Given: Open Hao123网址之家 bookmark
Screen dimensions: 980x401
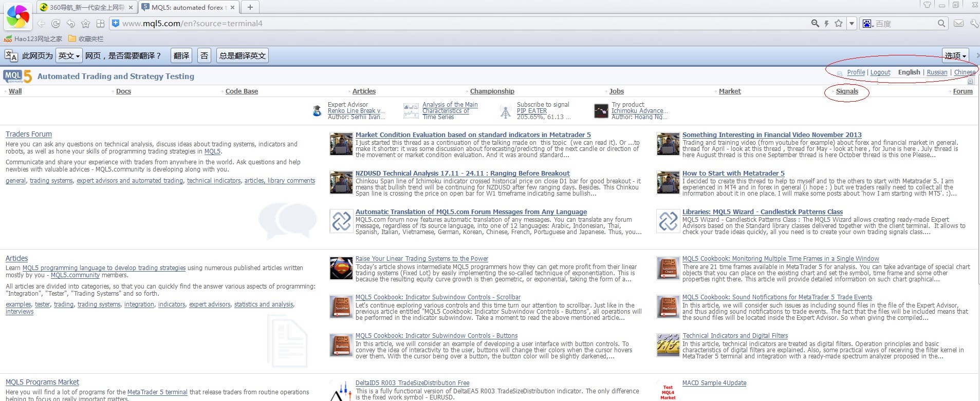Looking at the screenshot, I should (x=33, y=39).
